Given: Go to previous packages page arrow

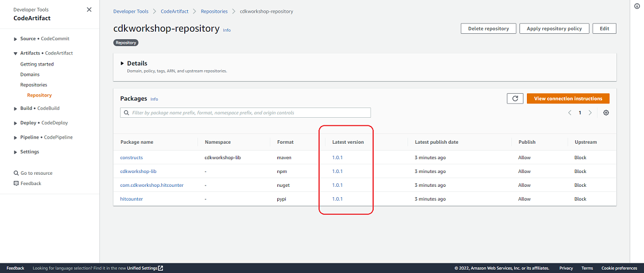Looking at the screenshot, I should point(569,113).
